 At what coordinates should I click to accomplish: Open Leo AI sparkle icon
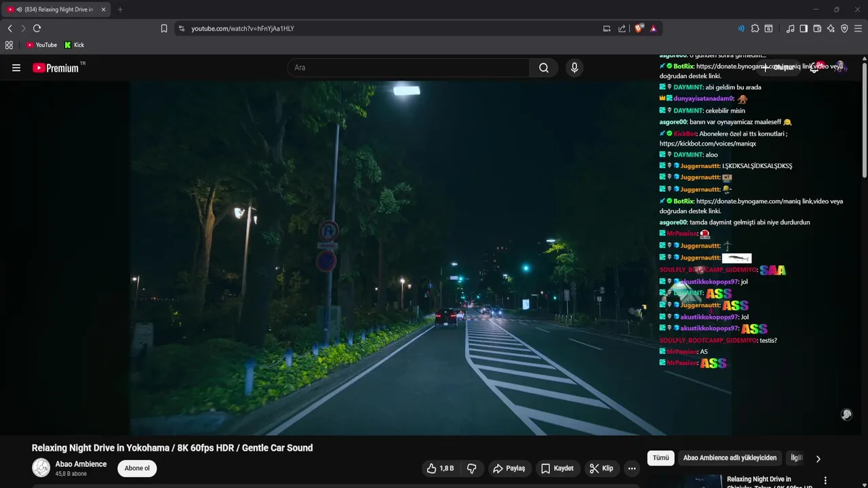tap(831, 28)
